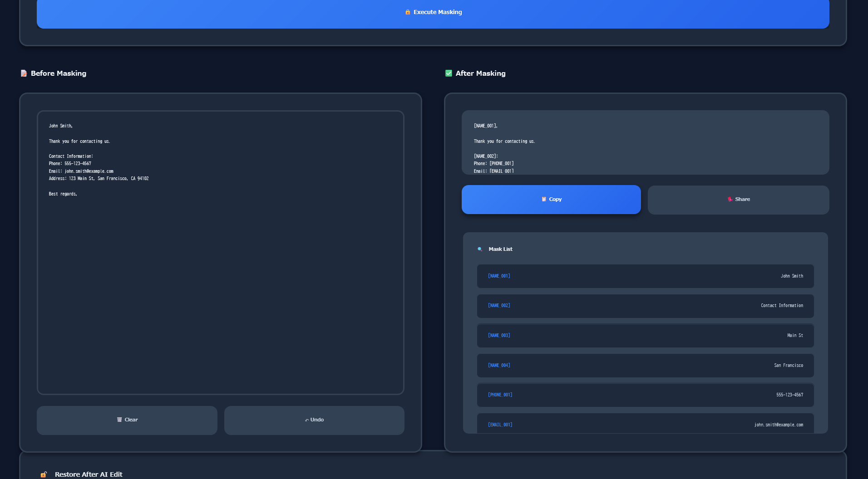The image size is (868, 479).
Task: Undo the last text change
Action: [x=314, y=420]
